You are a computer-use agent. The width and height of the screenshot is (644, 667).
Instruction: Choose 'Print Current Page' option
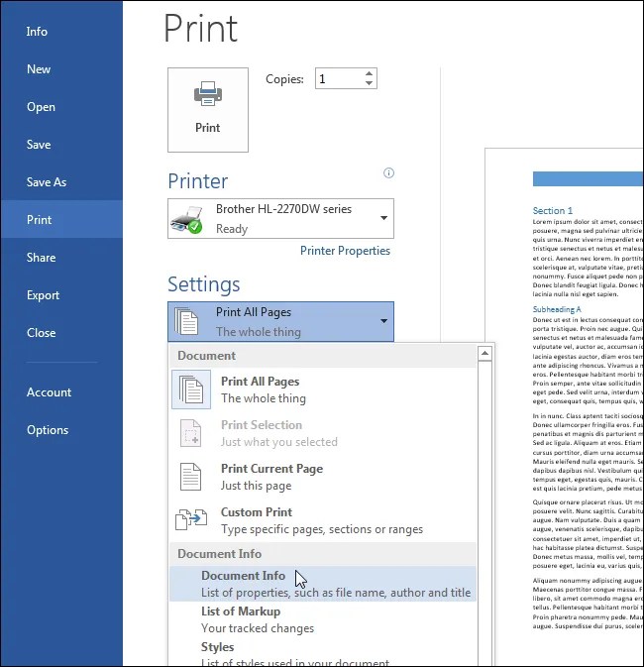[323, 477]
